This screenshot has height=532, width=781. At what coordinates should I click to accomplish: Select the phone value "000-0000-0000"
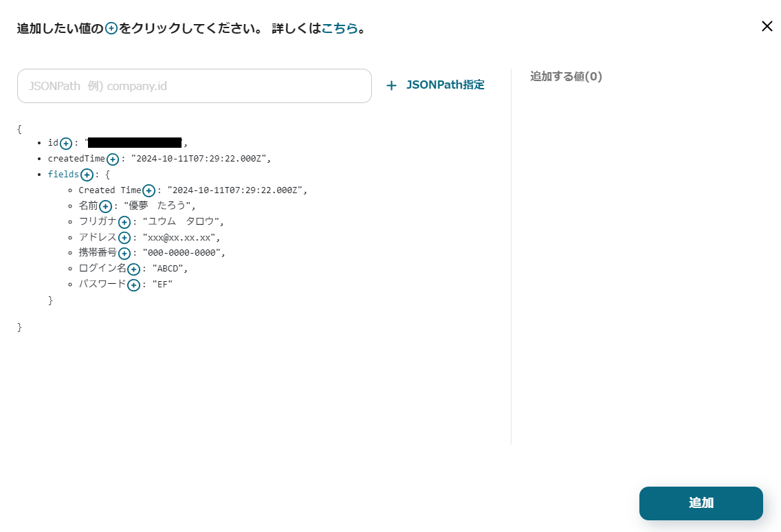(x=181, y=253)
